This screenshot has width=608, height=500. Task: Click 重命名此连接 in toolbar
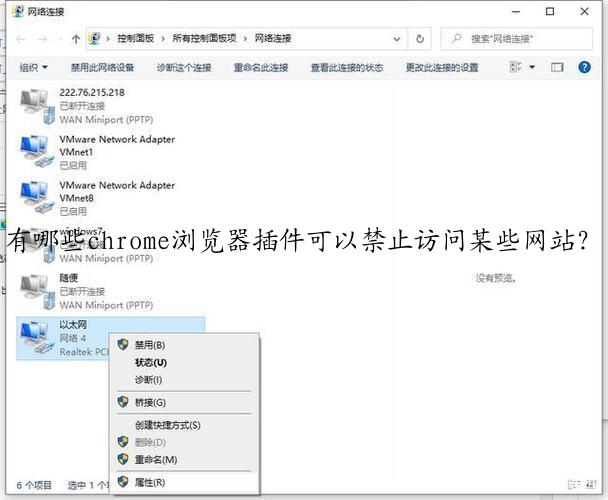(261, 67)
